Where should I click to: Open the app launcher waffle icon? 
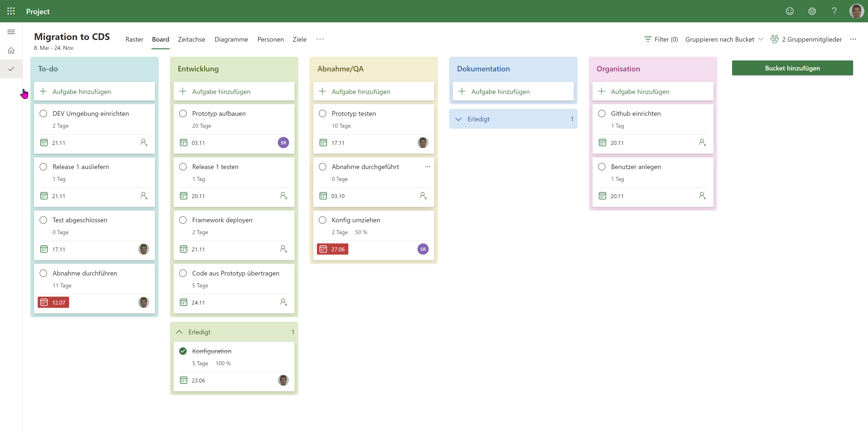click(x=11, y=11)
